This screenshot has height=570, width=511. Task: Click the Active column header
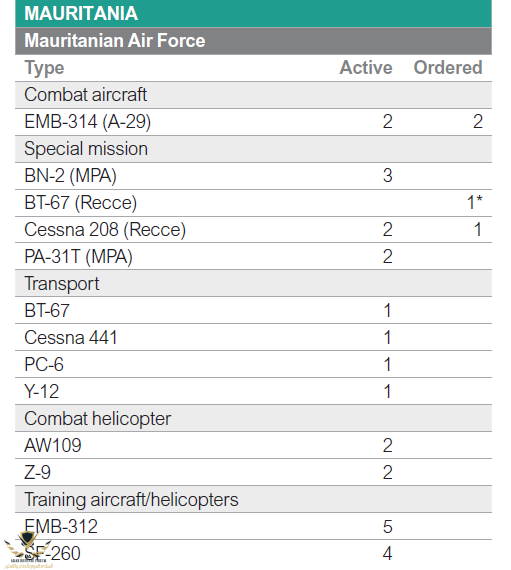(x=366, y=68)
